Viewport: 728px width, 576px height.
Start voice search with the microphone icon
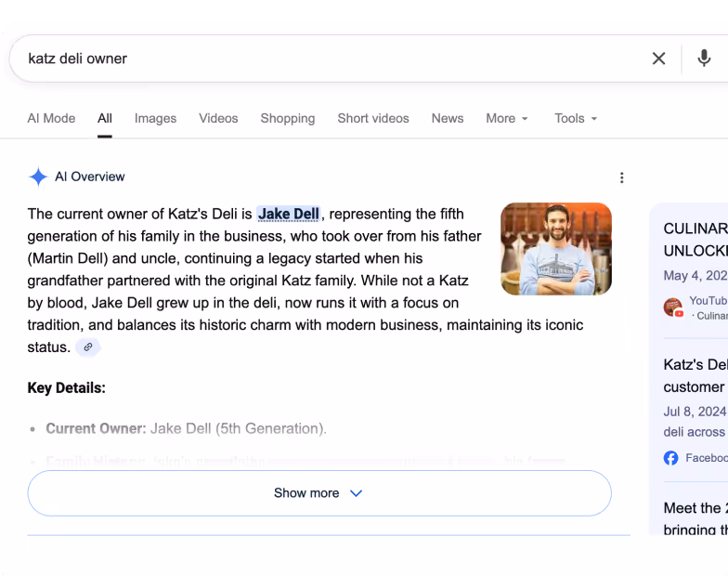point(704,59)
